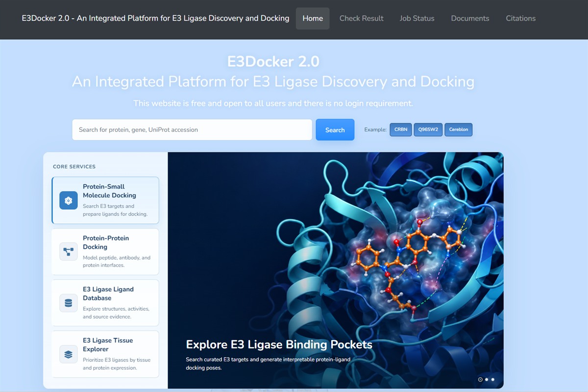The width and height of the screenshot is (588, 392).
Task: Select the Q96SW2 example button
Action: point(428,130)
